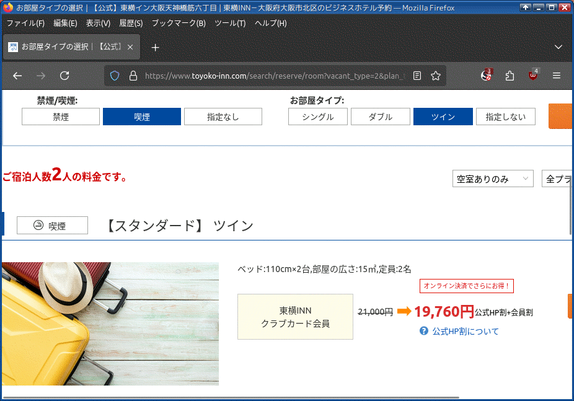The image size is (574, 401).
Task: Switch to お部屋タイプの選択 browser tab
Action: coord(71,47)
